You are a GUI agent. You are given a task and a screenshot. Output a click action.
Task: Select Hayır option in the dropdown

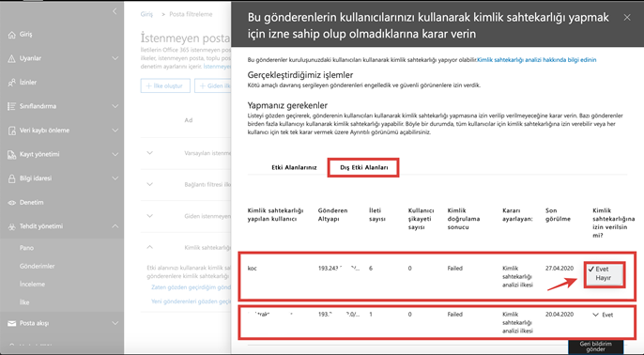tap(604, 278)
